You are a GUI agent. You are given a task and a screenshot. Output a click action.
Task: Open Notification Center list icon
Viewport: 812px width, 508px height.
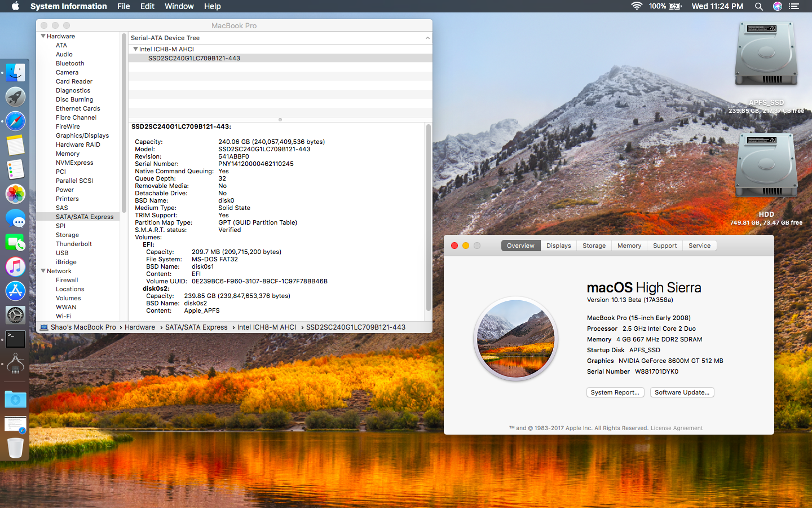click(x=794, y=6)
